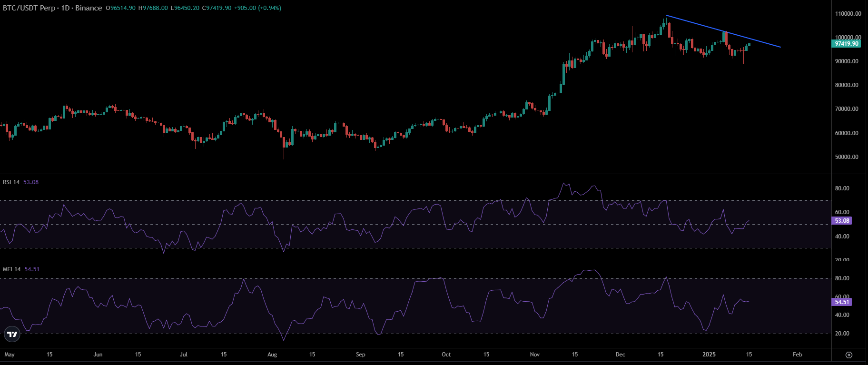The width and height of the screenshot is (868, 365).
Task: Click the MFI legend value 54.51
Action: coord(32,269)
